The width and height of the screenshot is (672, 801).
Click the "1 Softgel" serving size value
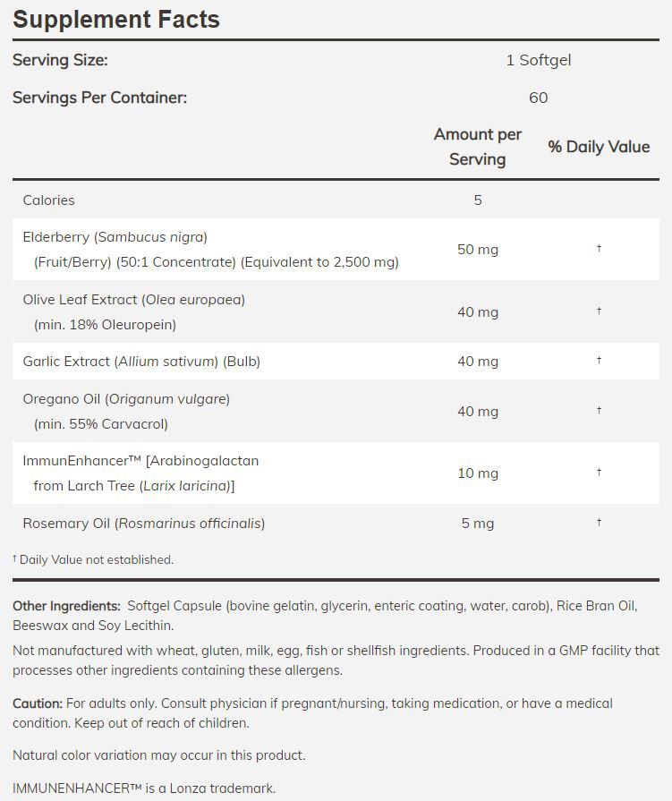click(x=538, y=60)
